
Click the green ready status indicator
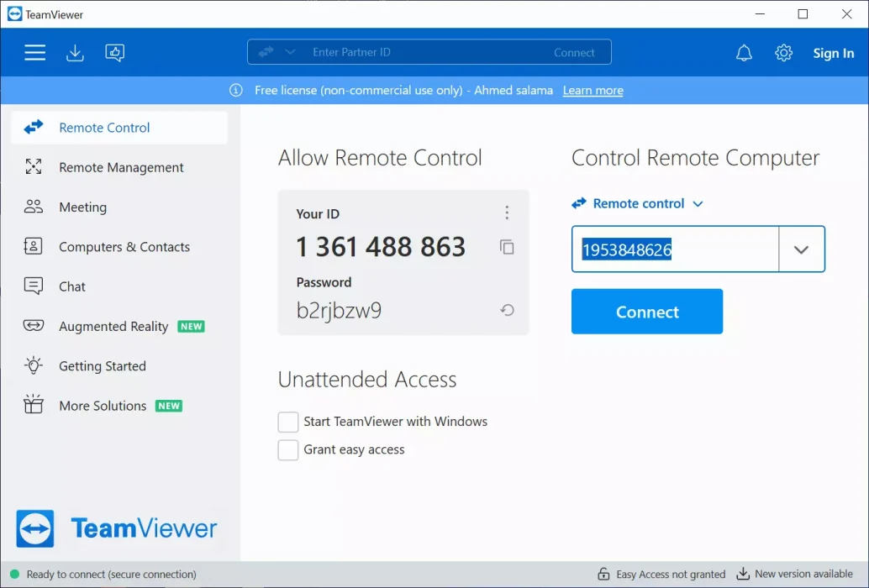pos(15,575)
